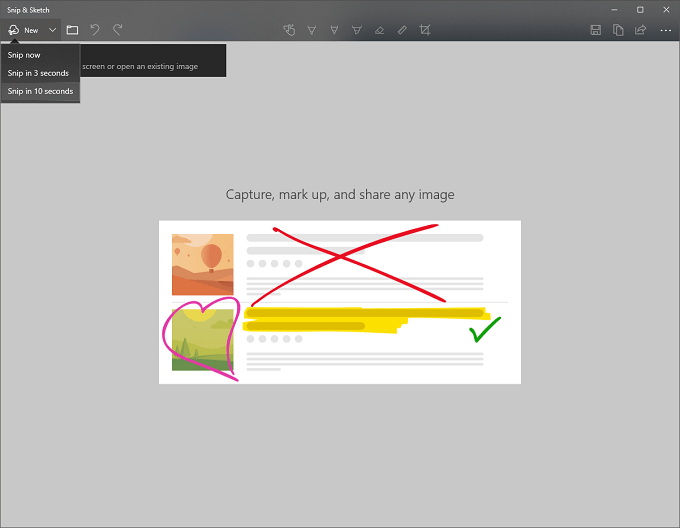This screenshot has width=680, height=528.
Task: Close the Snip & Sketch window
Action: click(666, 10)
